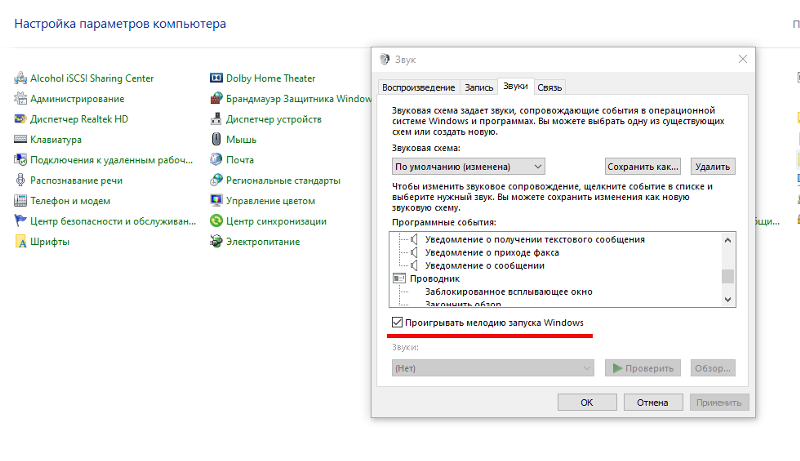Screen dimensions: 800x461
Task: Click speaker icon beside Уведомление о сообщении
Action: pos(414,266)
